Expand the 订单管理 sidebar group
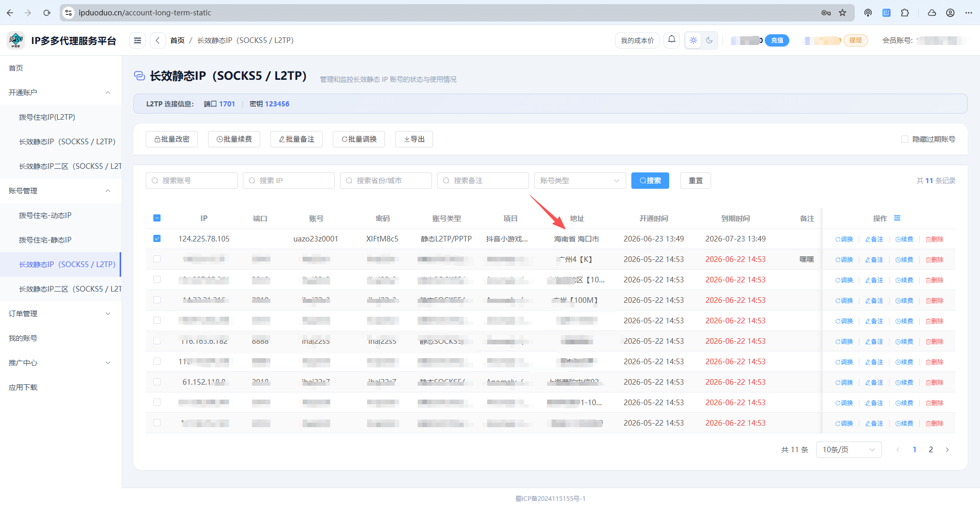The width and height of the screenshot is (980, 507). pyautogui.click(x=60, y=314)
